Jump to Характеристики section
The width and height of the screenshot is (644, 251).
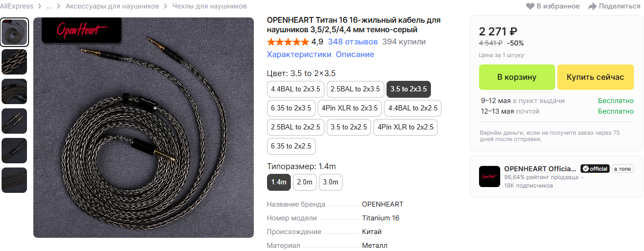point(299,54)
